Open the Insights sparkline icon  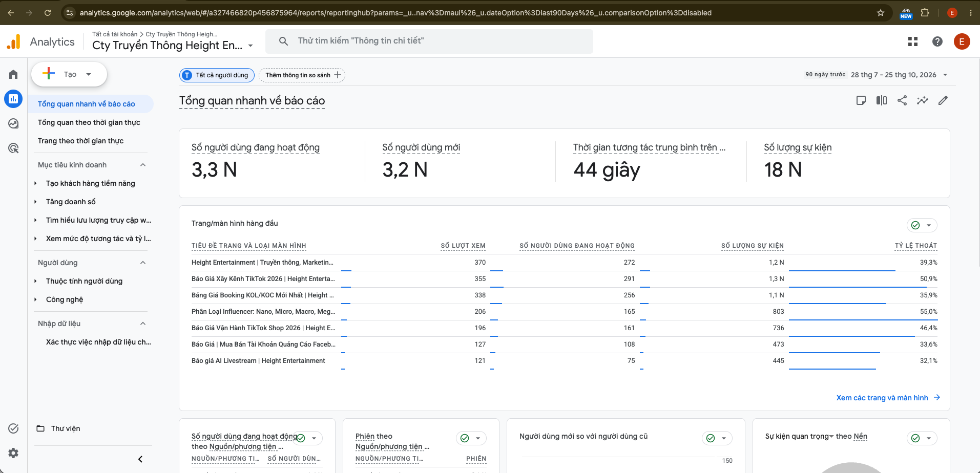point(923,100)
